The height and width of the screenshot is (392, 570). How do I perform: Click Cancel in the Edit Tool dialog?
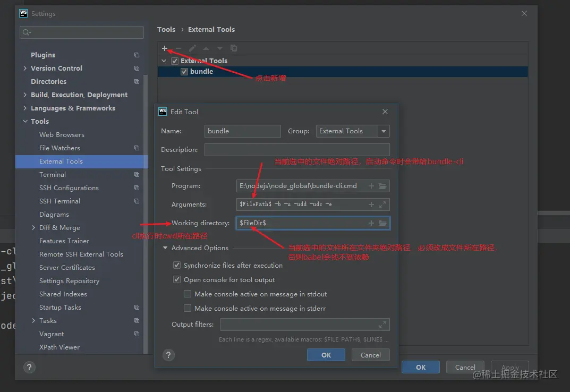[x=370, y=355]
